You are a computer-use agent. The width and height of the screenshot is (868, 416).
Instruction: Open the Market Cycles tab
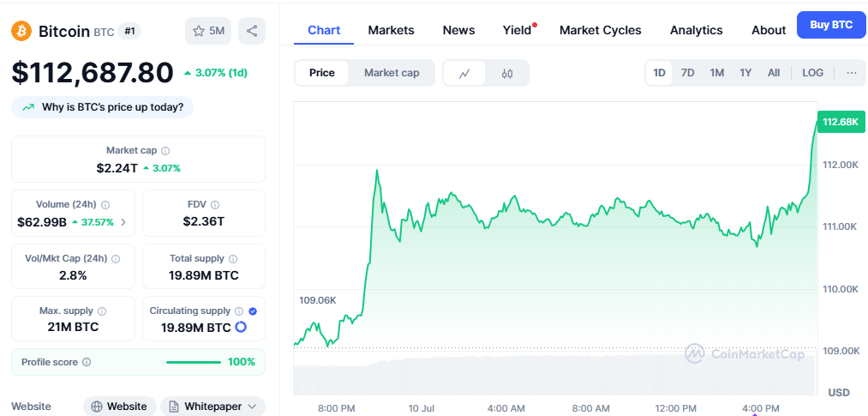(x=600, y=30)
